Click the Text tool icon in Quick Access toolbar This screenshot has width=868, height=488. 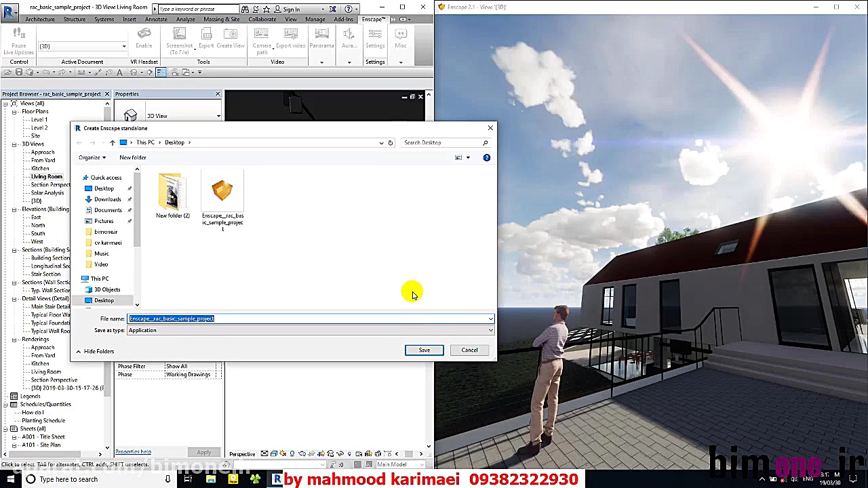(x=120, y=73)
